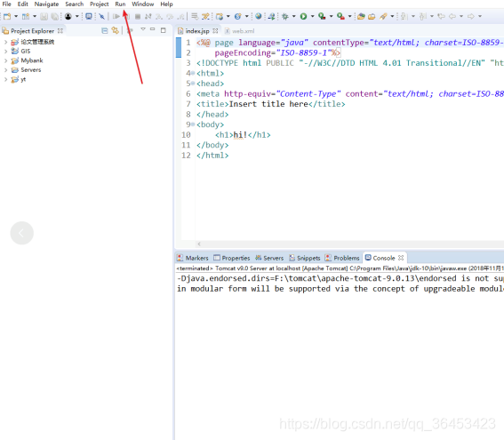Expand the Servers project node
Image resolution: width=504 pixels, height=440 pixels.
pyautogui.click(x=5, y=69)
